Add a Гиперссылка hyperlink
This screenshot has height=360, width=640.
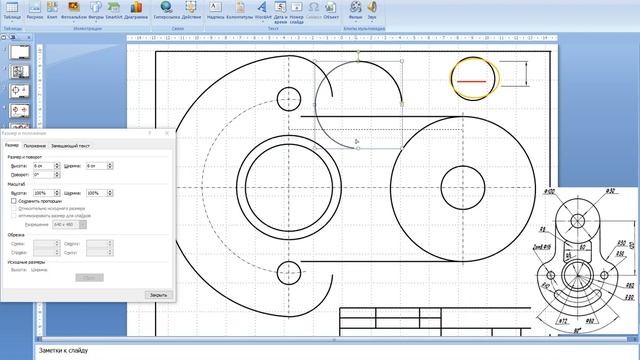tap(167, 10)
